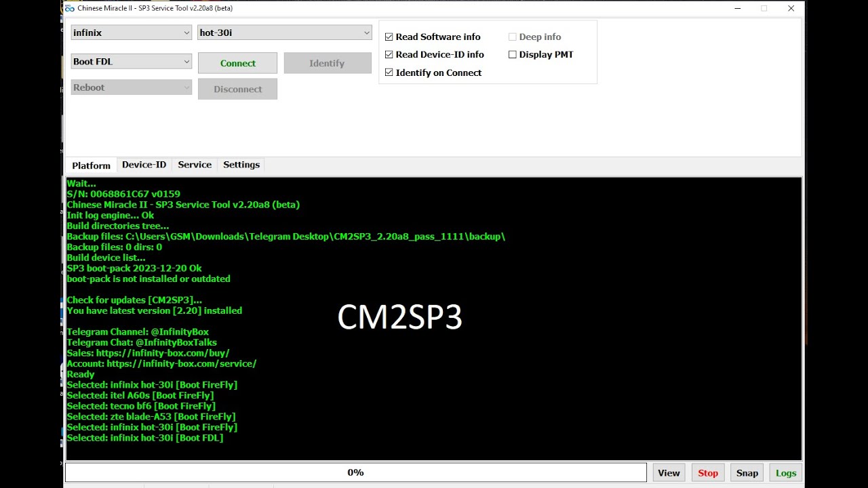Expand the Boot FDL mode dropdown

[x=132, y=62]
